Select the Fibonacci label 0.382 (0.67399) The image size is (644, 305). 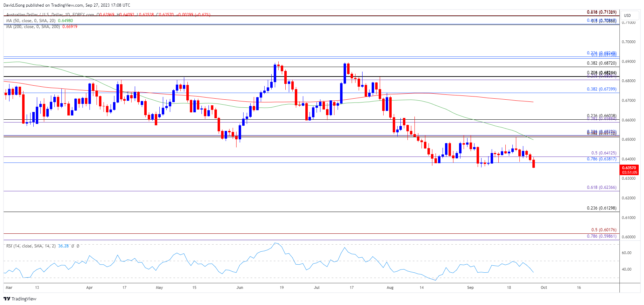[x=602, y=89]
